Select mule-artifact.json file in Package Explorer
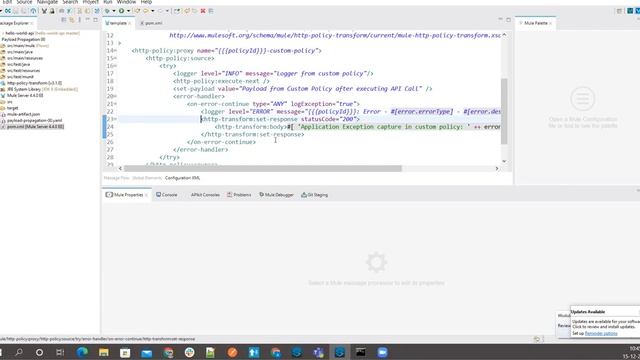 click(x=20, y=114)
